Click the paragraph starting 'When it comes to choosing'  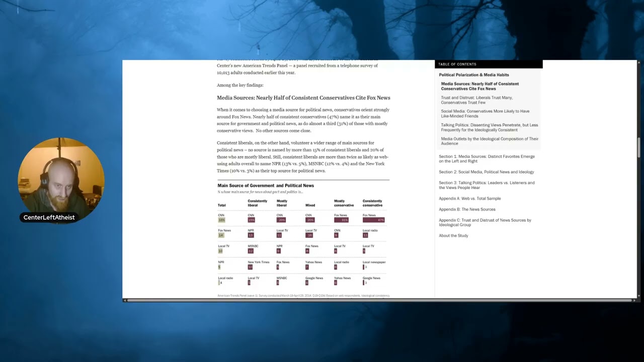(x=303, y=120)
